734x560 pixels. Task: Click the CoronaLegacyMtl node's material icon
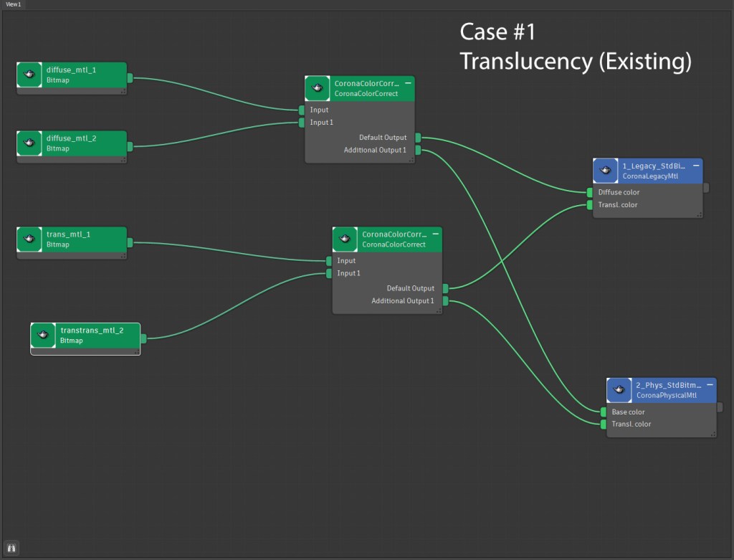(606, 171)
